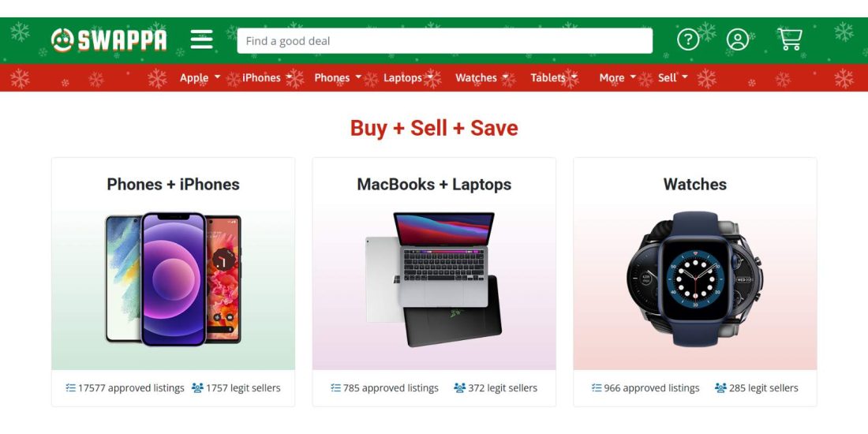Open the hamburger menu

[202, 39]
